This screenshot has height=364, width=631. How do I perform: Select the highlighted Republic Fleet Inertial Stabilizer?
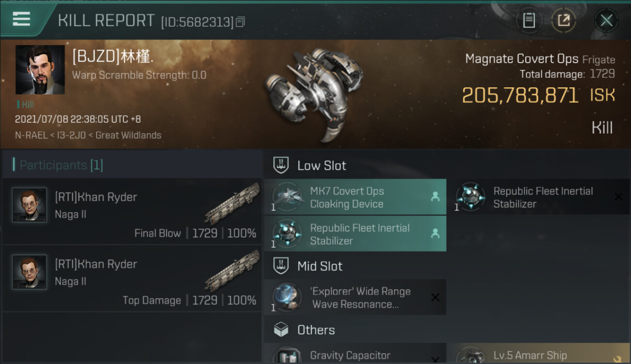click(x=355, y=234)
